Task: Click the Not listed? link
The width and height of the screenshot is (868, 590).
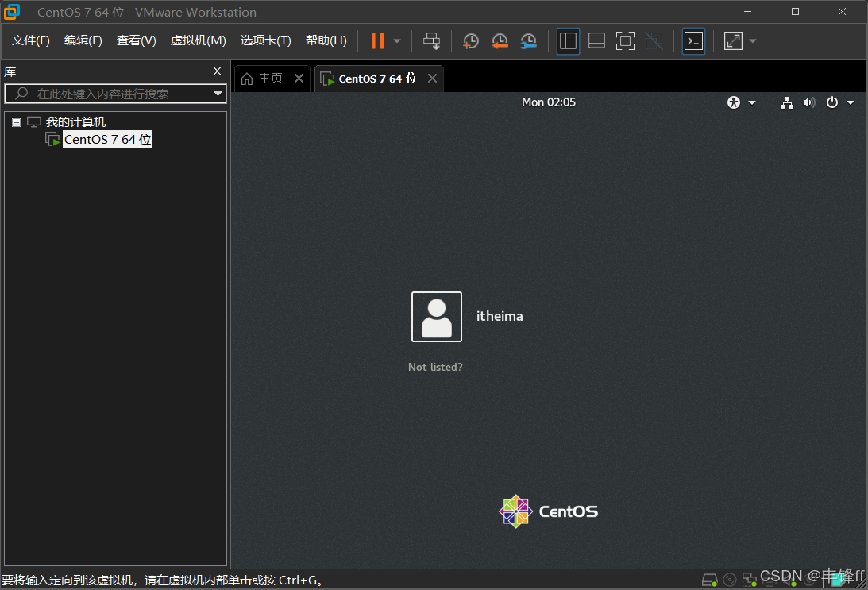Action: pyautogui.click(x=435, y=367)
